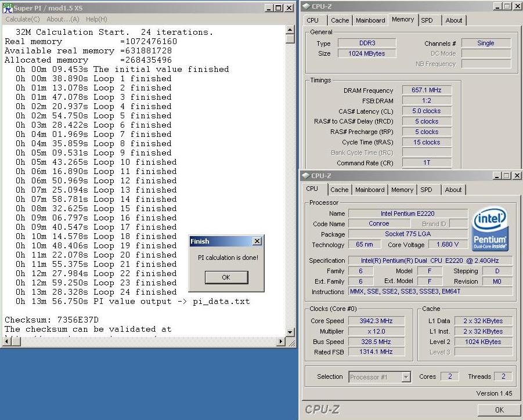This screenshot has width=523, height=420.
Task: Click the Core Voltage 1.680 V field
Action: [x=448, y=244]
